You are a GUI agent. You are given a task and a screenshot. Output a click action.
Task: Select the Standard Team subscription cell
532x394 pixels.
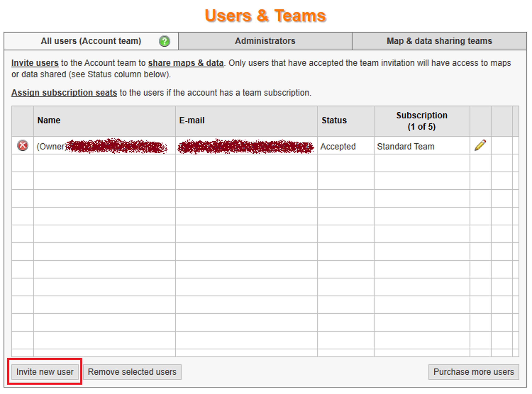[x=422, y=145]
